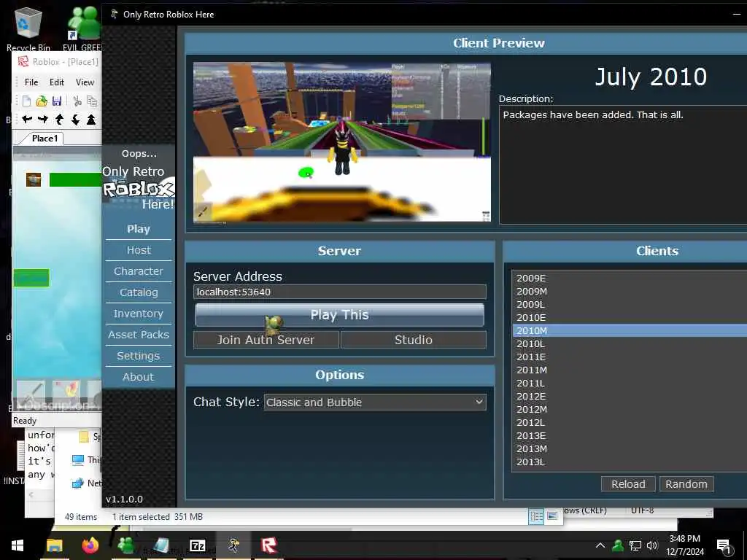Select the 2010M client
The image size is (747, 560).
click(630, 330)
